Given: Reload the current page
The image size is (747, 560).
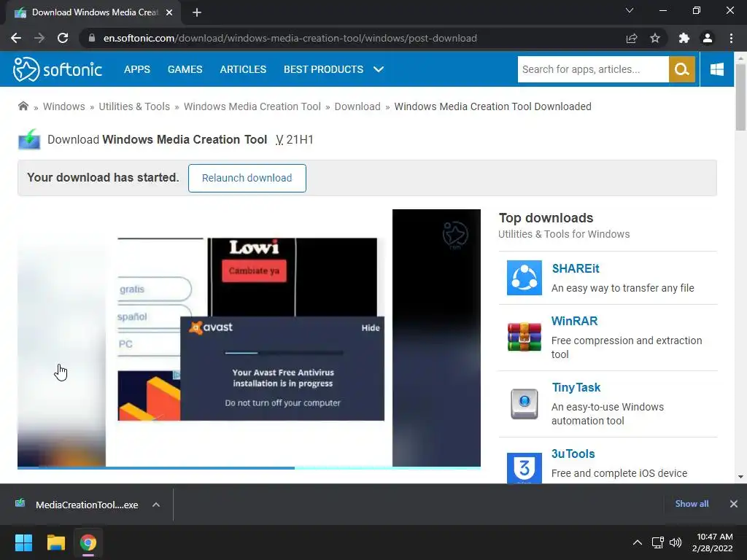Looking at the screenshot, I should point(63,38).
